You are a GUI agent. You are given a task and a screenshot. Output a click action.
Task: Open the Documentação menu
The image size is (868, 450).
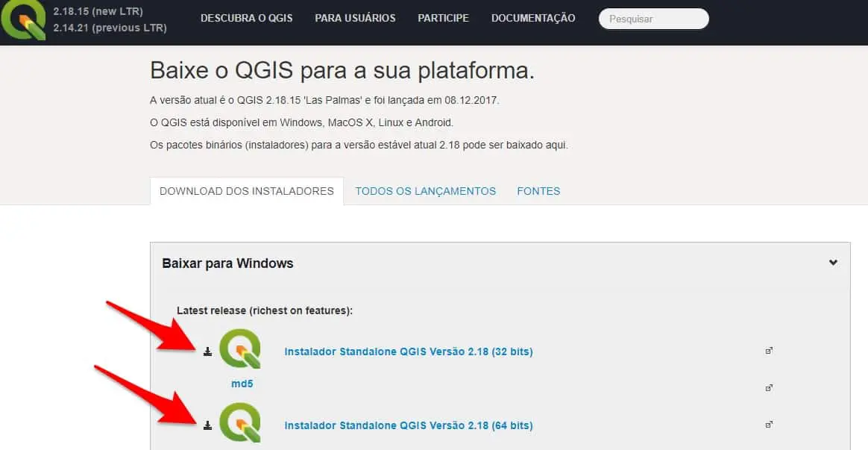click(x=533, y=18)
